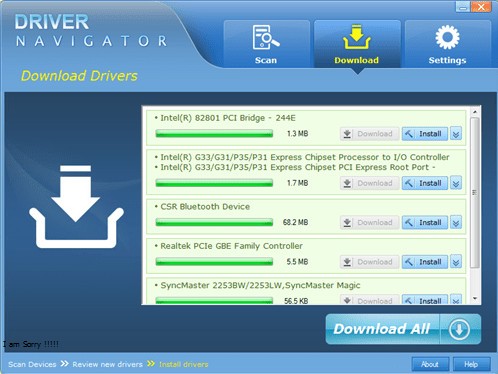The image size is (498, 374).
Task: Click the Realtek PCIe GBE progress bar
Action: pos(214,262)
